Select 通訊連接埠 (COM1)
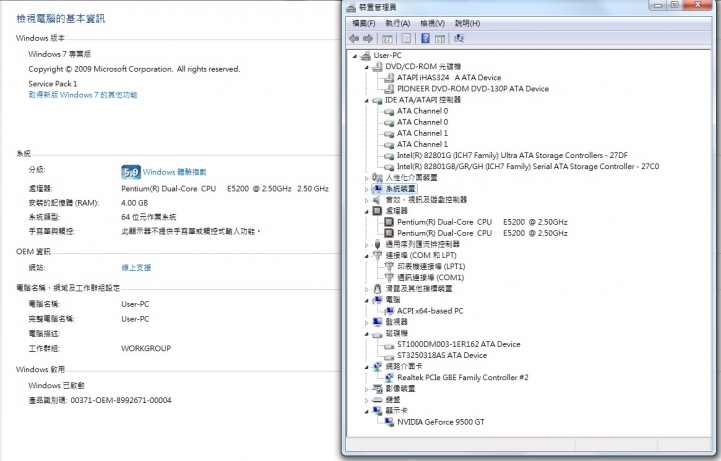The image size is (721, 461). click(430, 278)
